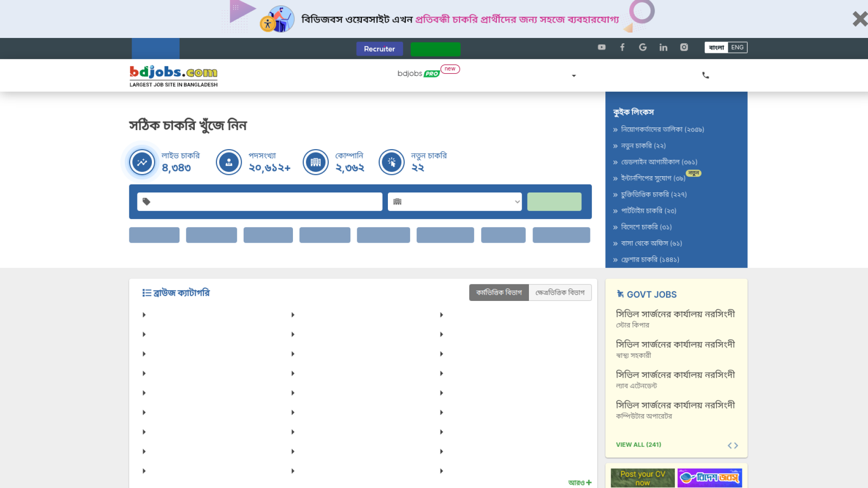
Task: Select বাংলা in the language switch
Action: coord(717,47)
